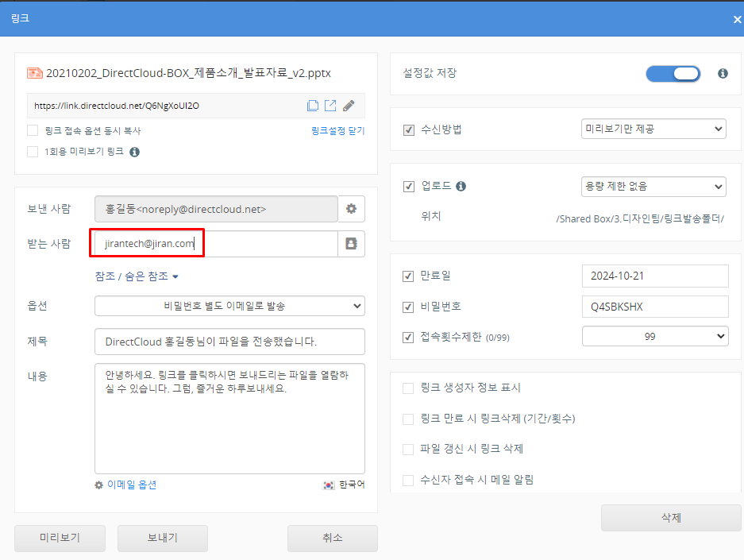
Task: Copy the link URL with copy icon
Action: coord(313,106)
